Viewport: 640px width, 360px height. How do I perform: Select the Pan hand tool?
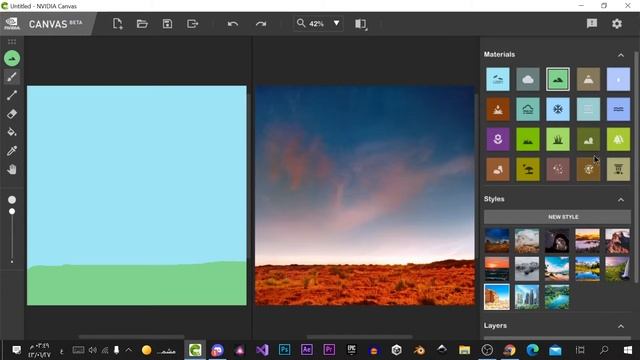pyautogui.click(x=12, y=169)
